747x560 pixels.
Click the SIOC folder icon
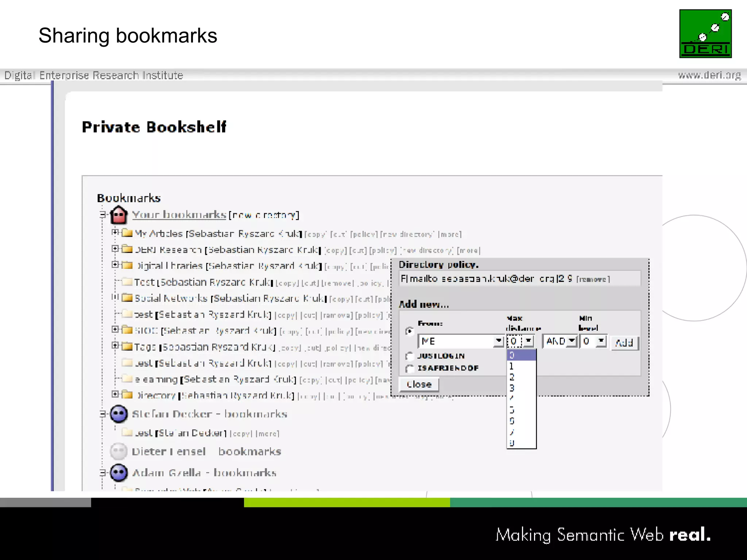click(x=127, y=330)
